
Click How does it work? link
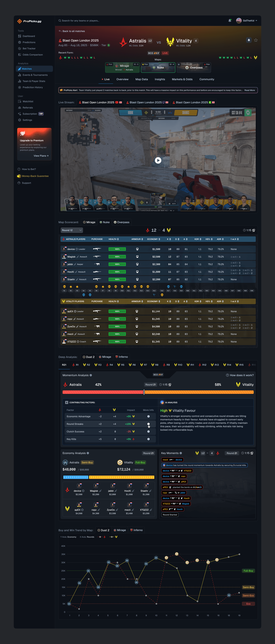pyautogui.click(x=240, y=375)
